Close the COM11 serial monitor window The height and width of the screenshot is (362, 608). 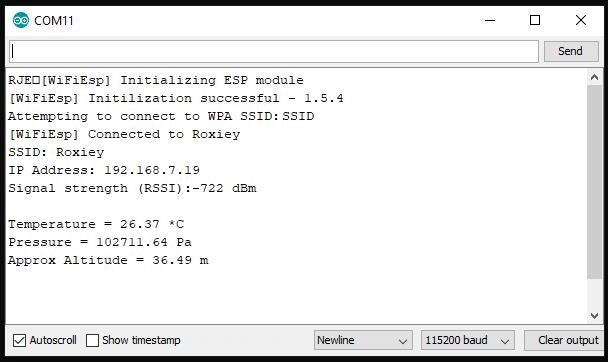tap(580, 20)
